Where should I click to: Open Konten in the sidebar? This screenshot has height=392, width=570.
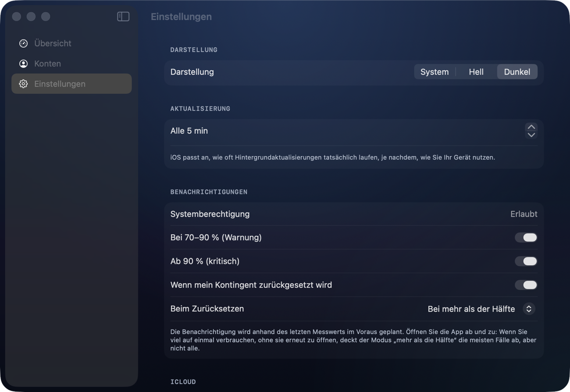click(71, 64)
